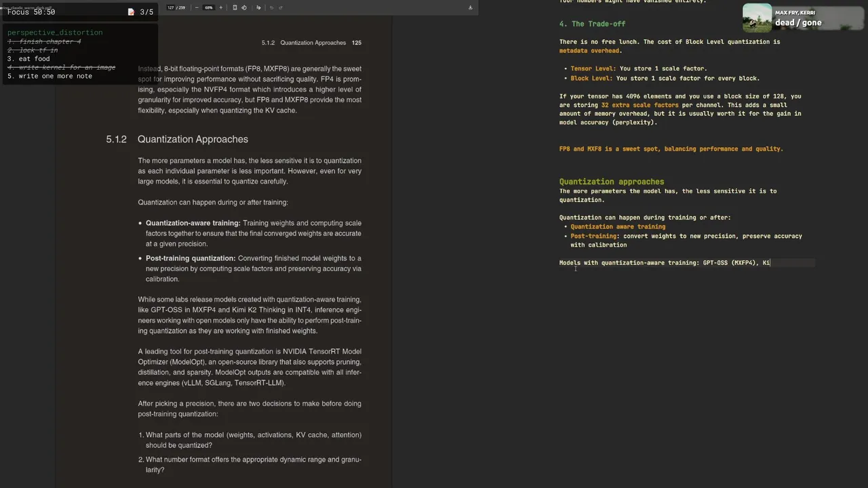Click the rotate page icon in PDF toolbar
Image resolution: width=868 pixels, height=488 pixels.
[244, 7]
